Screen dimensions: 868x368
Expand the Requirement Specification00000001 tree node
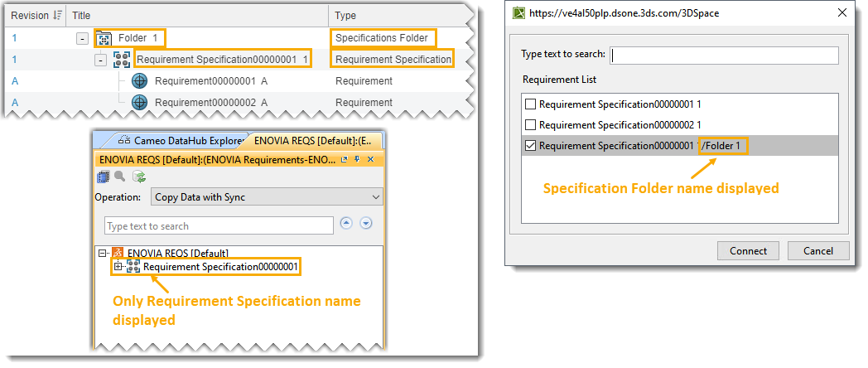[x=118, y=267]
